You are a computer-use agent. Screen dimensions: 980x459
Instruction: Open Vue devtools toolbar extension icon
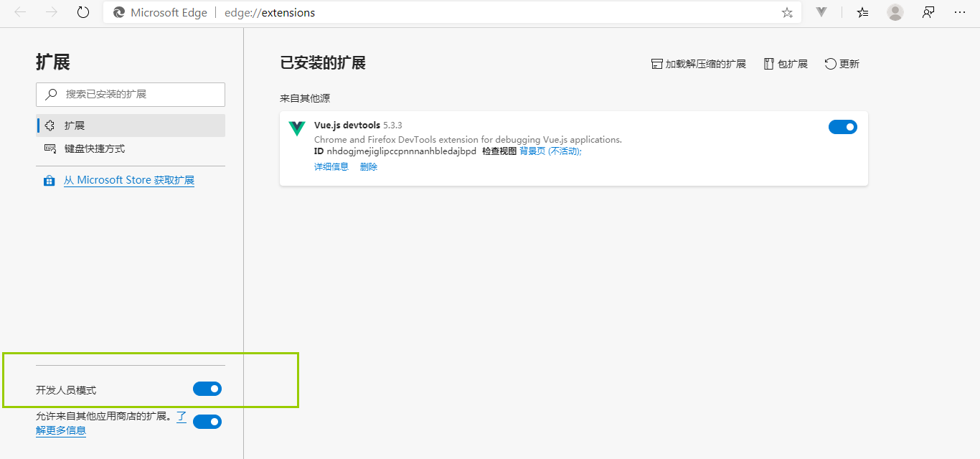pos(822,12)
